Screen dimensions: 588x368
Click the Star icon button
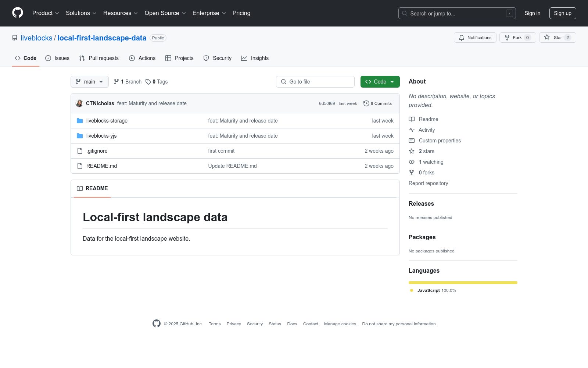tap(547, 38)
